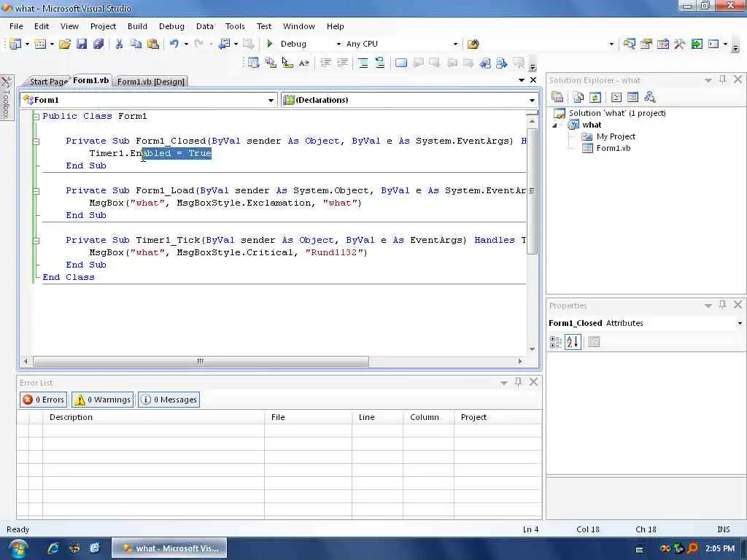747x560 pixels.
Task: Collapse the Form1_Closed sub
Action: [36, 141]
